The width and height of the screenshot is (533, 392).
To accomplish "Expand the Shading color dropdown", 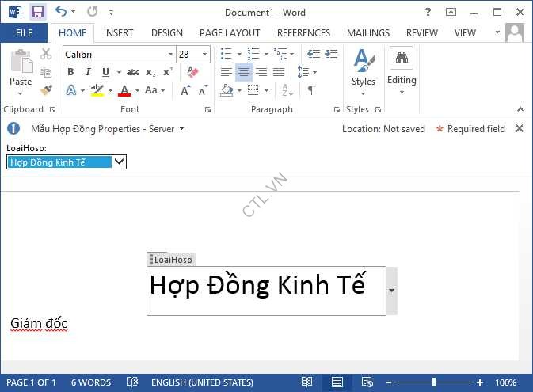I will 240,90.
